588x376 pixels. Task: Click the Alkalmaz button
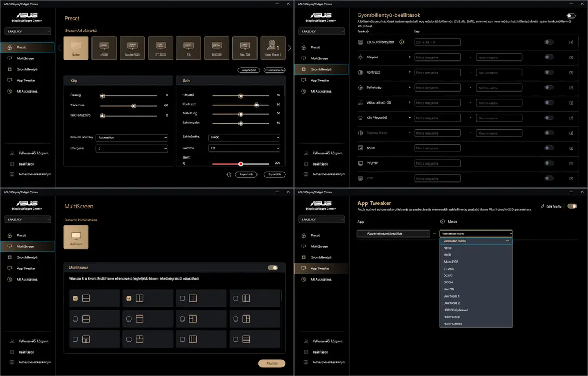point(272,363)
